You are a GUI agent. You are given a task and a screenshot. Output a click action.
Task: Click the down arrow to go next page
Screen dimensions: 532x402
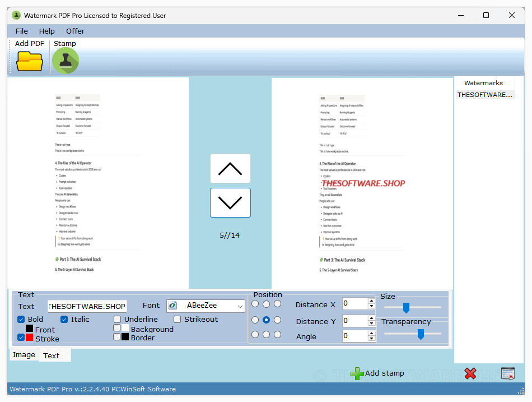click(230, 202)
